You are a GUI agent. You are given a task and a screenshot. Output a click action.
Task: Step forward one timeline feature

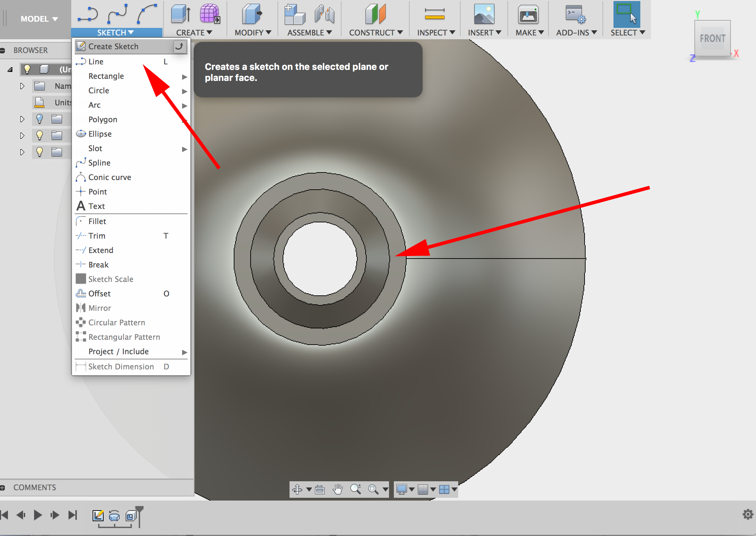(x=54, y=515)
